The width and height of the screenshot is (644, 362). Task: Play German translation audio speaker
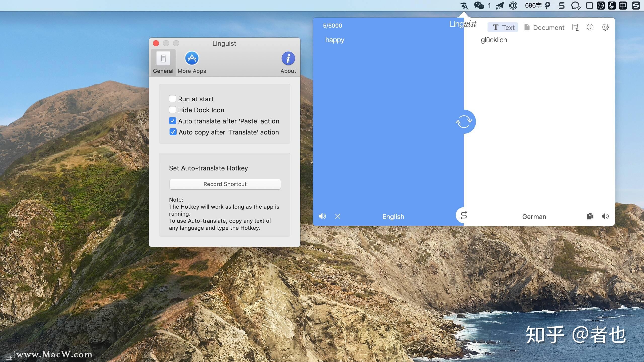(605, 216)
